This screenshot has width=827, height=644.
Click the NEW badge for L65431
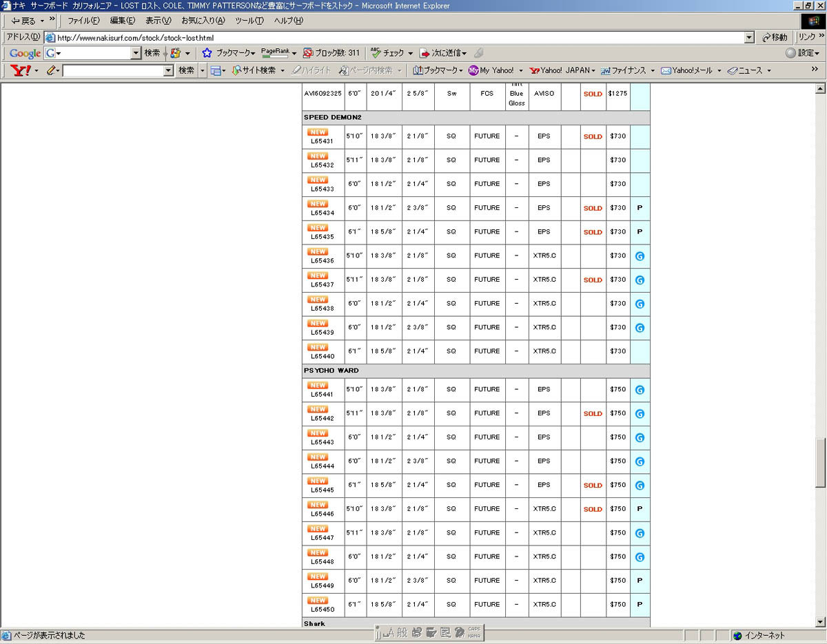(x=318, y=132)
